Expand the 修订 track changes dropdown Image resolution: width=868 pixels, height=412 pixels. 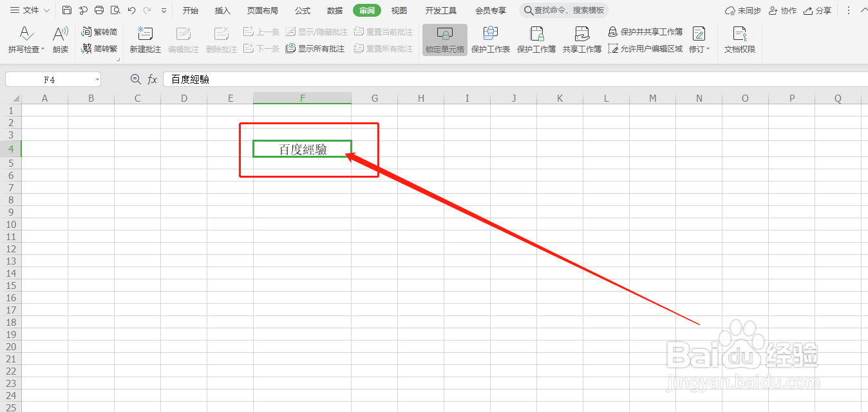(708, 50)
